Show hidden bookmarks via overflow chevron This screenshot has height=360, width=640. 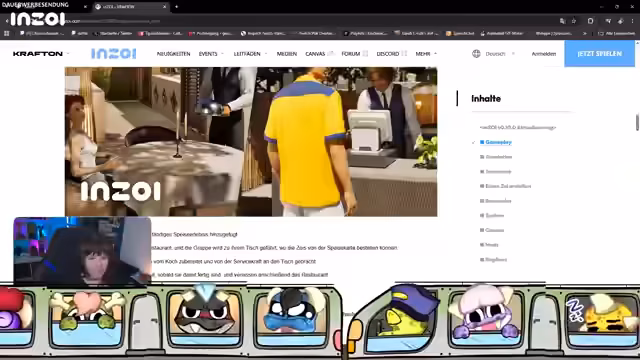[584, 33]
